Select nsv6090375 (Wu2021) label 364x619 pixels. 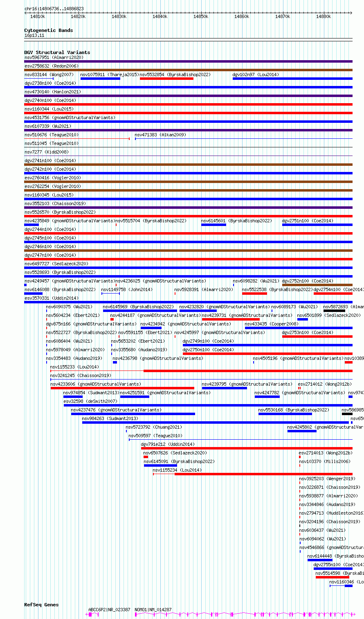click(70, 307)
